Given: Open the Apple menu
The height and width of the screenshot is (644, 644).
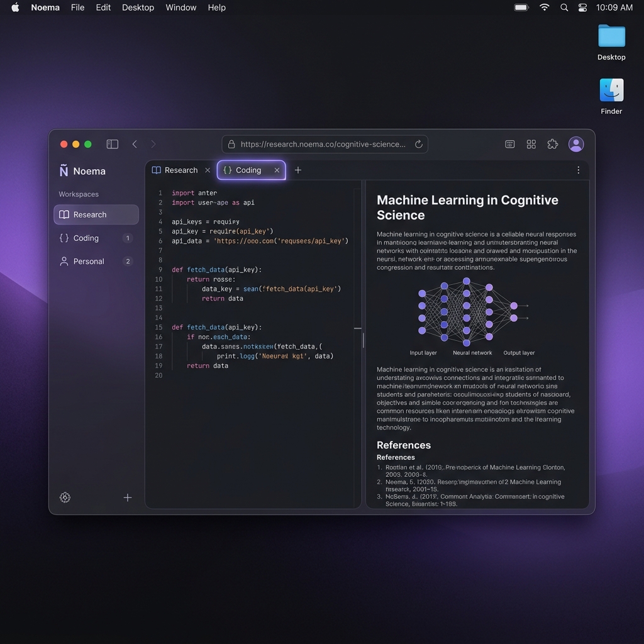Looking at the screenshot, I should (15, 8).
